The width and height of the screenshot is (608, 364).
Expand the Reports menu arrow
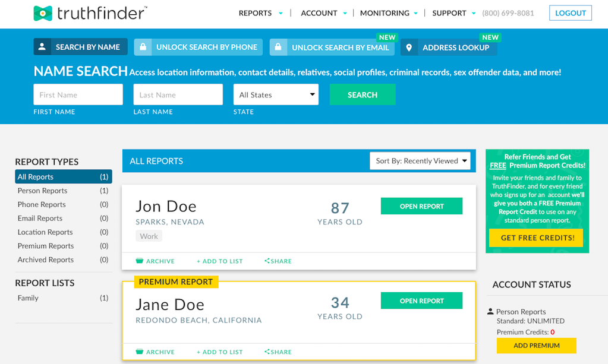click(281, 14)
